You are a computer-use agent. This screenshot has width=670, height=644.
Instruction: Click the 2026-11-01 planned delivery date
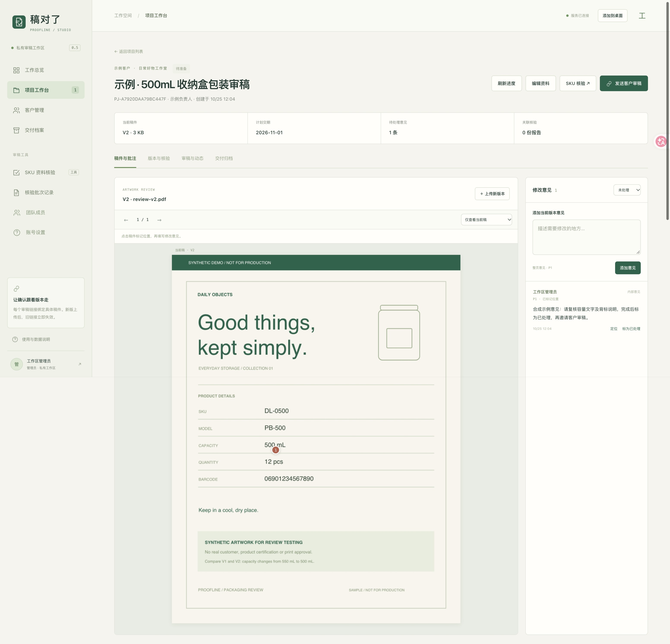point(269,133)
